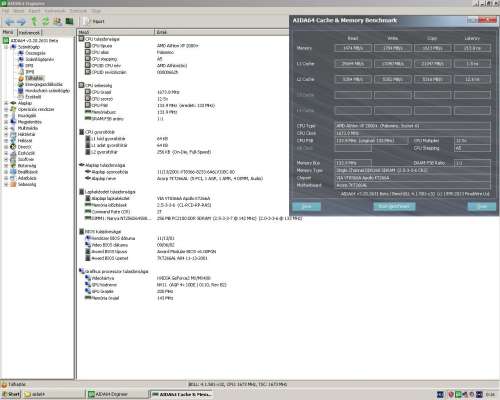Select the Operációs rendszer Windows icon
Viewport: 500px width, 400px height.
(x=13, y=109)
